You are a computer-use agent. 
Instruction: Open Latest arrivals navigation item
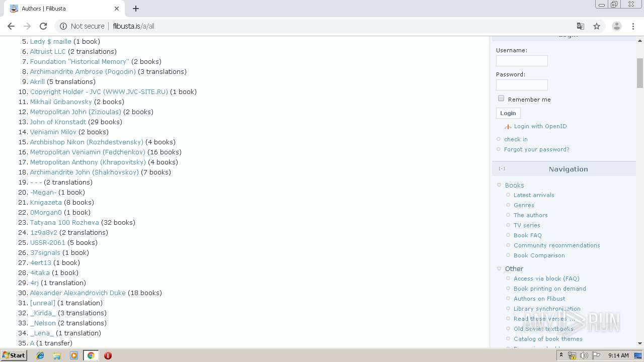[x=534, y=195]
